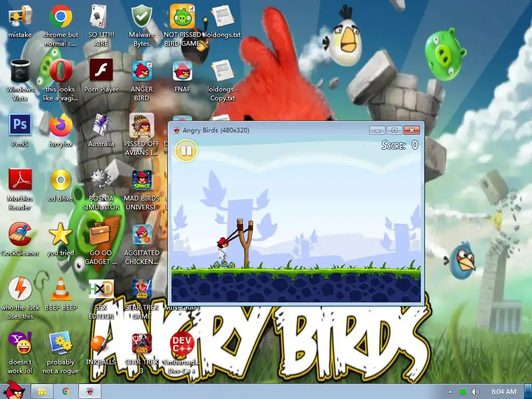Open 'probably not a rogue' gears icon
This screenshot has width=532, height=399.
[x=60, y=343]
